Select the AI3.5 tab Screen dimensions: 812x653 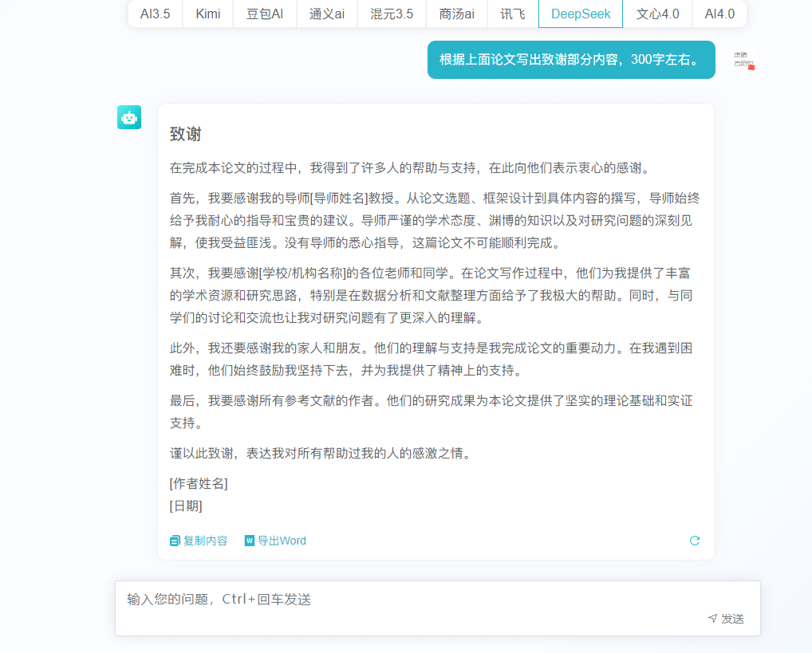(x=155, y=14)
